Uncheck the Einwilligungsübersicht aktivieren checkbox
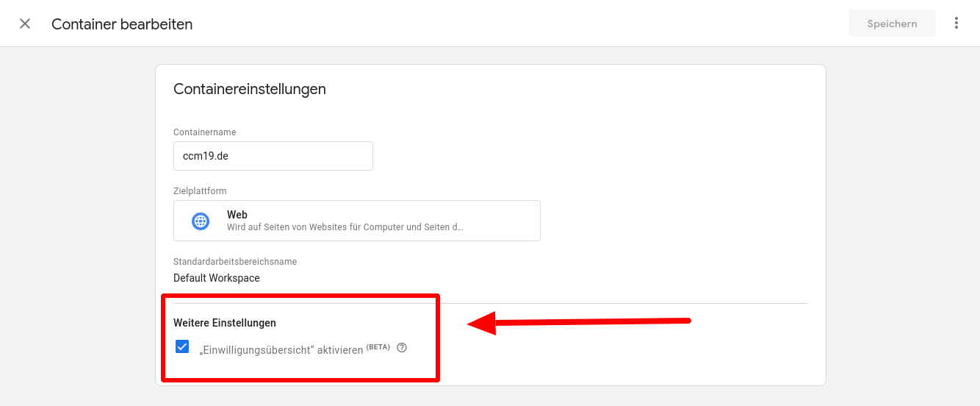 pyautogui.click(x=182, y=346)
